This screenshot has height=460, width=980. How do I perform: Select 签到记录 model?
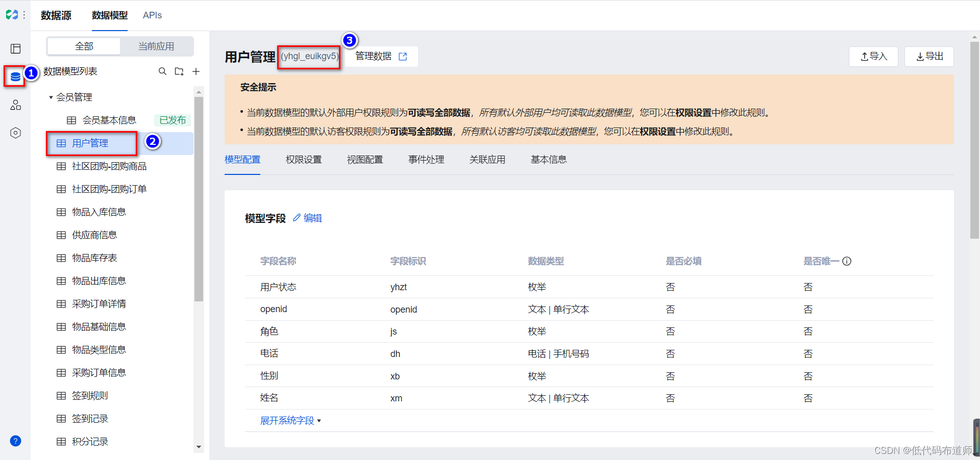(x=90, y=419)
